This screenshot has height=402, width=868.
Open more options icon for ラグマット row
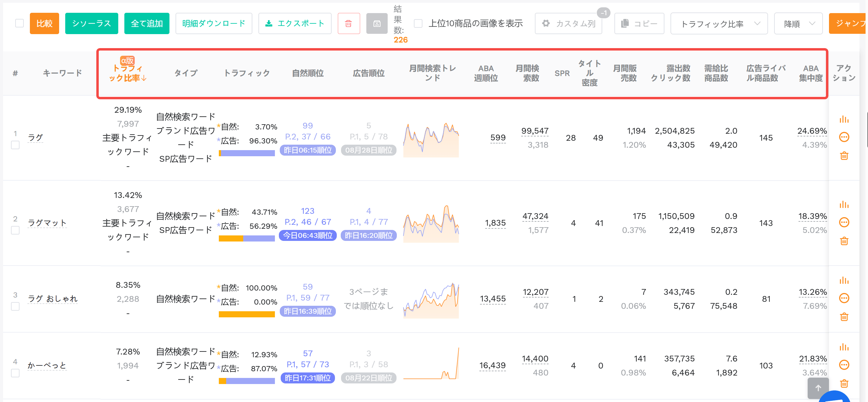tap(844, 222)
